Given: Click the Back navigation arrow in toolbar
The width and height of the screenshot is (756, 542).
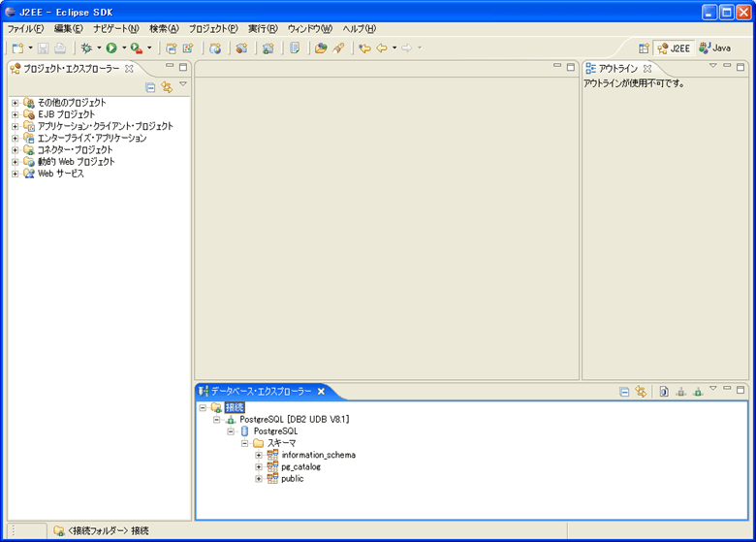Looking at the screenshot, I should (382, 48).
